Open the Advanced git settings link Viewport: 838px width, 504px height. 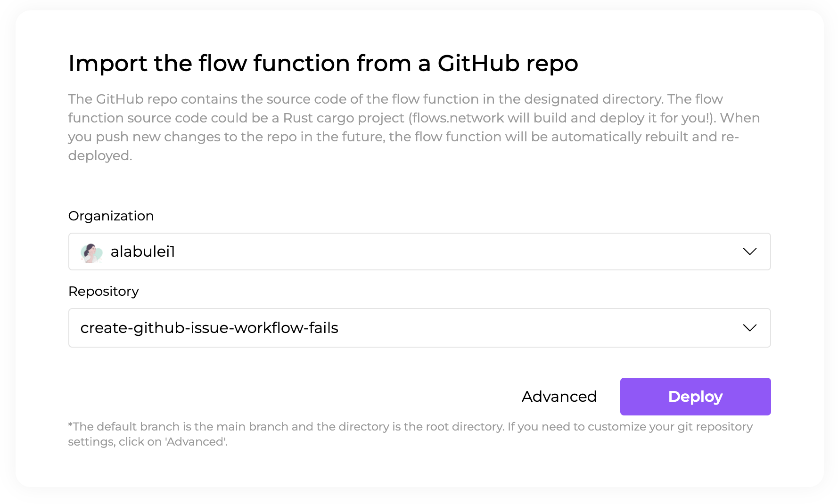[559, 397]
